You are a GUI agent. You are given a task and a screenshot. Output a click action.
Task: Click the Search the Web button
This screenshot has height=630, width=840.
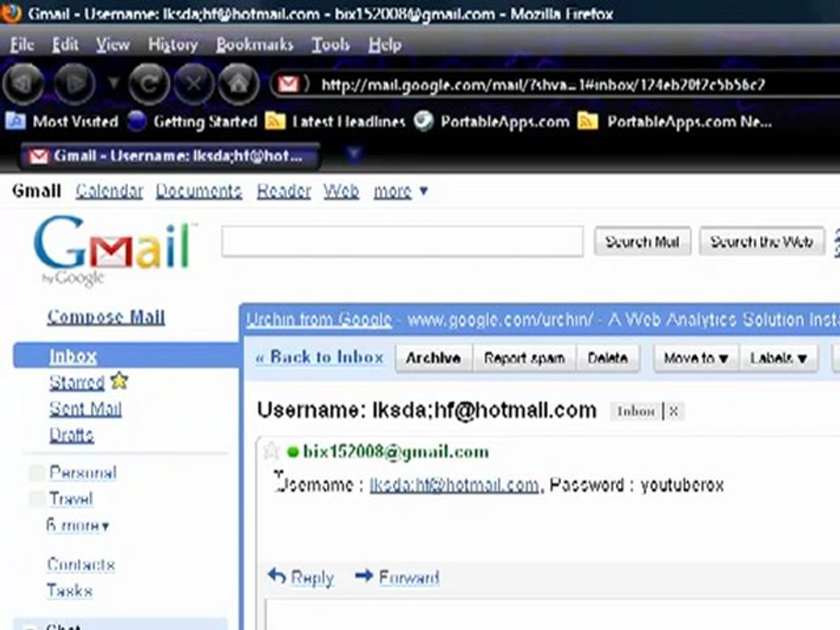point(761,241)
